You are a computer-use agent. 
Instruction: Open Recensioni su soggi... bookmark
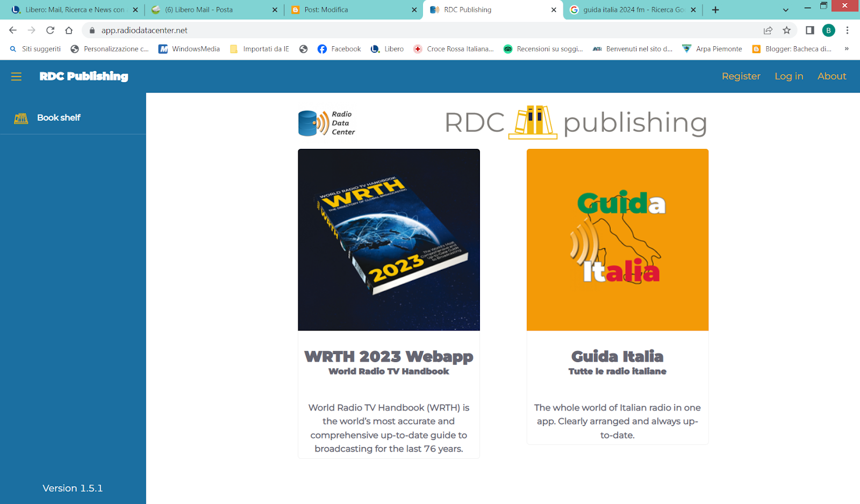pyautogui.click(x=543, y=49)
